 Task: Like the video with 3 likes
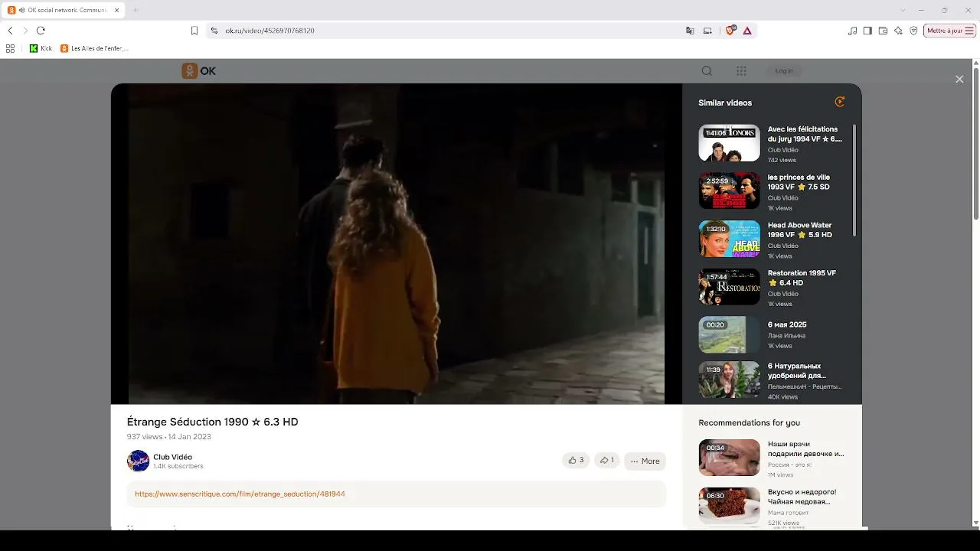point(576,461)
